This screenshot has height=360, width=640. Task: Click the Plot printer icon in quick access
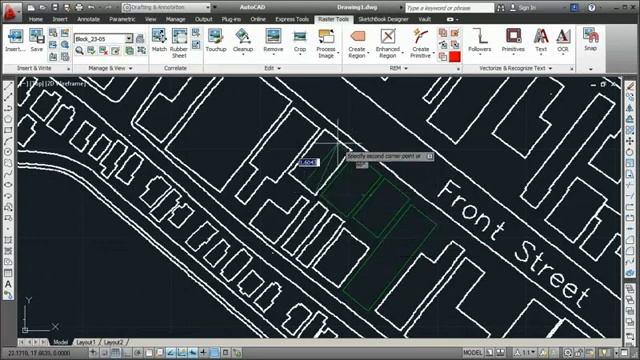coord(79,7)
